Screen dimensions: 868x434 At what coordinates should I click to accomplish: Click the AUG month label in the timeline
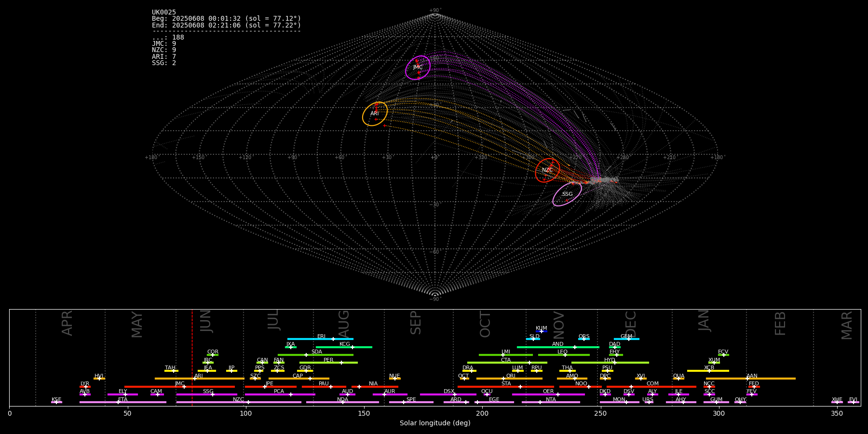(x=343, y=324)
